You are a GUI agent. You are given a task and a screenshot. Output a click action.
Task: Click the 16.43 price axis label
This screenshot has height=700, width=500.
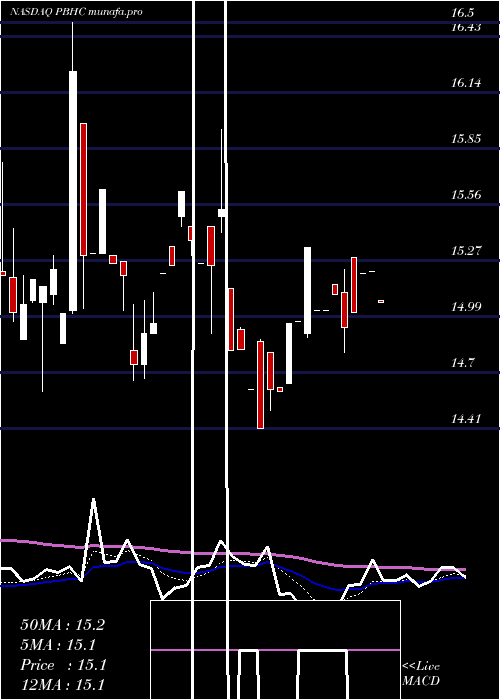point(466,27)
